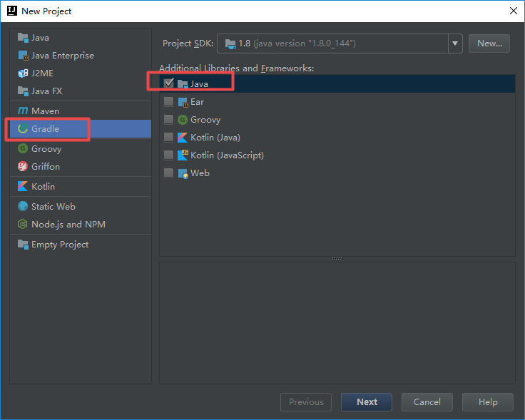525x420 pixels.
Task: Click the Ear framework icon
Action: pyautogui.click(x=183, y=102)
